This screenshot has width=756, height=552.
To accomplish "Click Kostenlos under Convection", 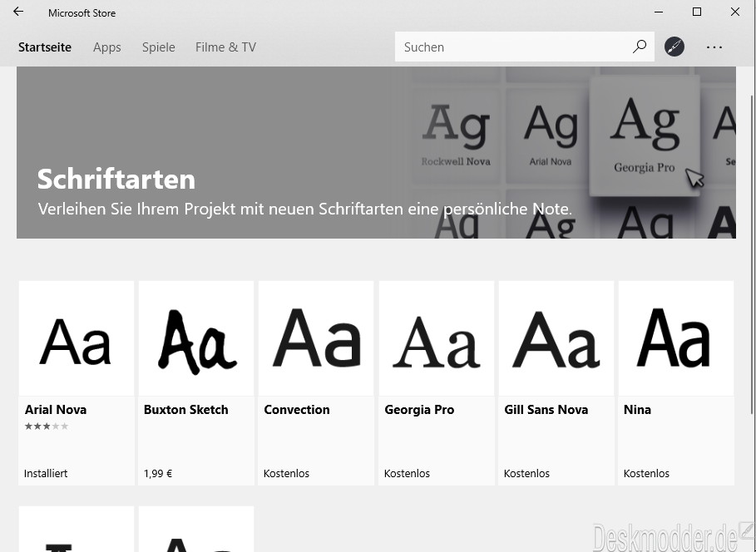I will [x=286, y=473].
